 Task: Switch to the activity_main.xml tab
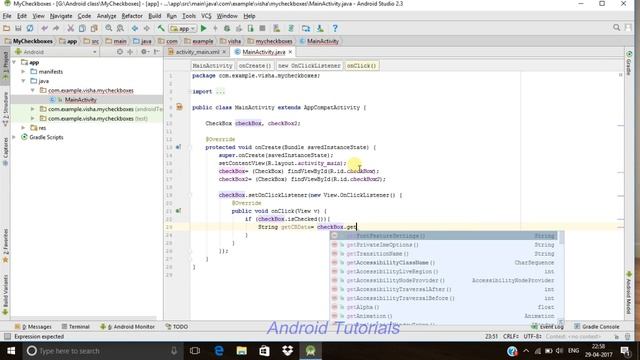[197, 52]
